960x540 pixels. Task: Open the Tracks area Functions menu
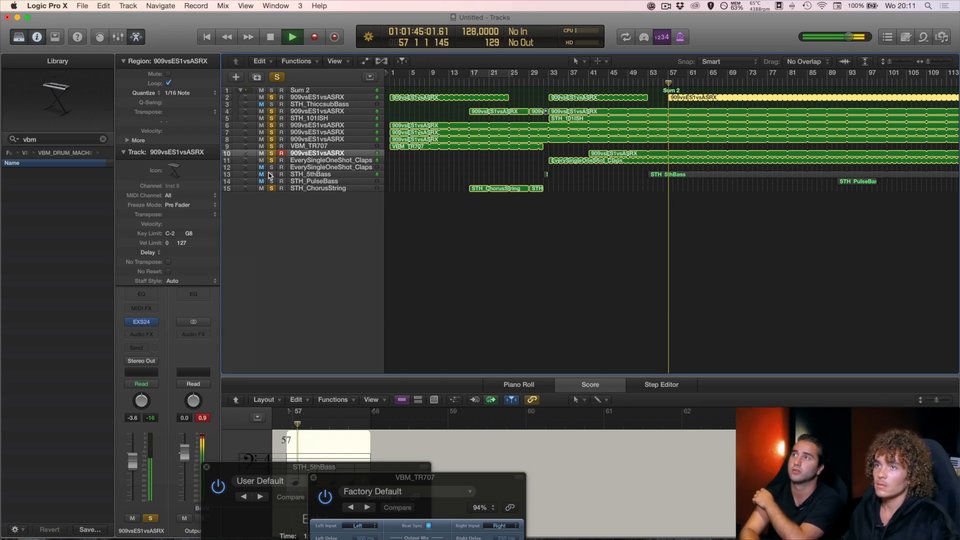click(299, 61)
